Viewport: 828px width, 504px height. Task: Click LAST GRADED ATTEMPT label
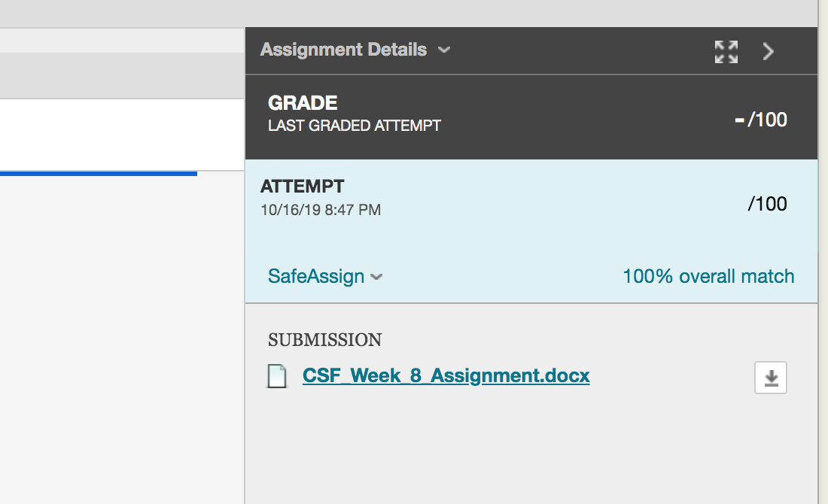pyautogui.click(x=355, y=126)
